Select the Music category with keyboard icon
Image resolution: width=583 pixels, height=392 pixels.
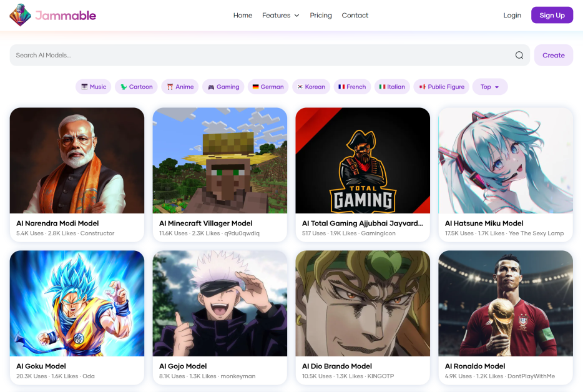[x=94, y=87]
